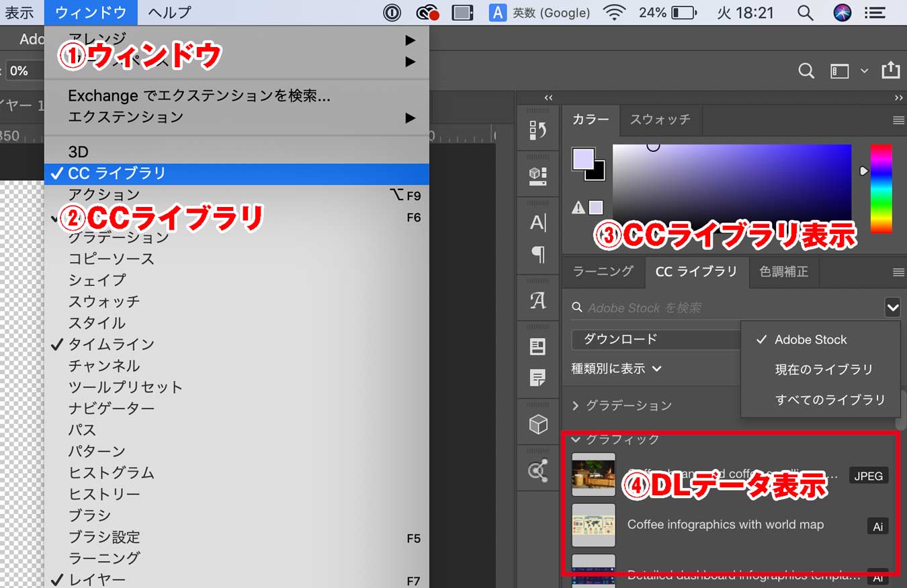Uncheck レイヤー in the Window menu
Screen dimensions: 907x588
[236, 579]
